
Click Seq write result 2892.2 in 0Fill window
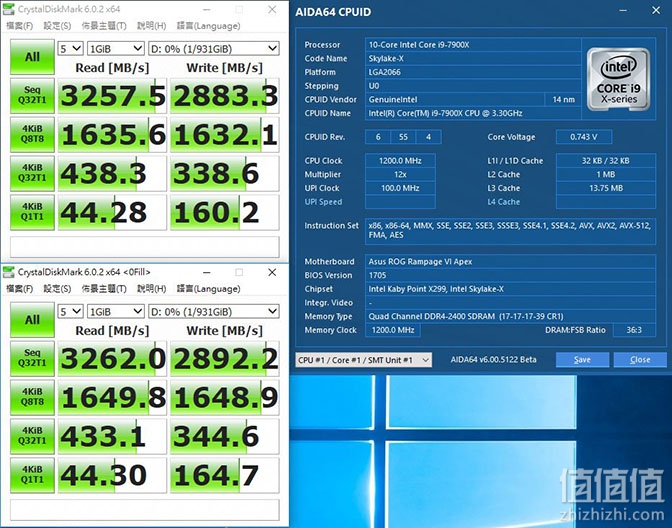tap(225, 358)
